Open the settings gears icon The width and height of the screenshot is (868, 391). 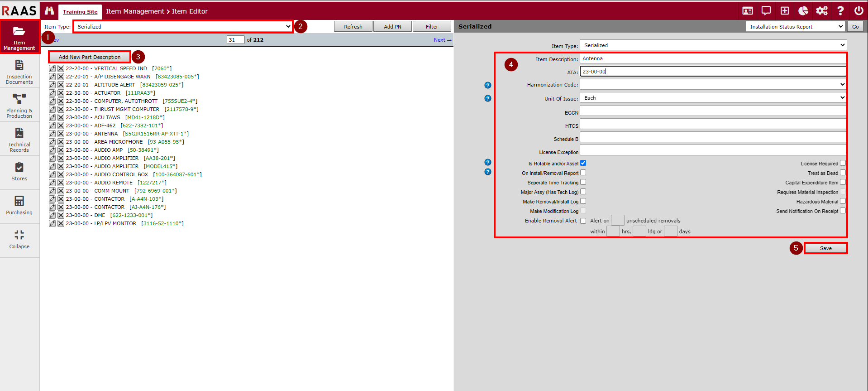[x=822, y=11]
